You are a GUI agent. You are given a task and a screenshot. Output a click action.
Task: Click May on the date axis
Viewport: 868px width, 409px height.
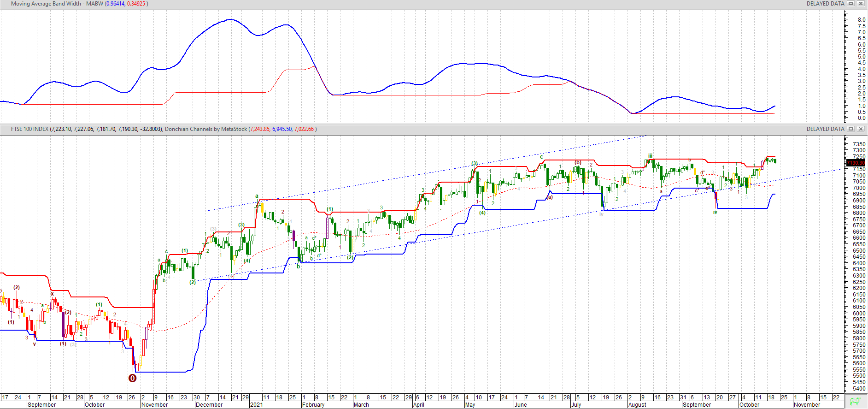point(470,405)
